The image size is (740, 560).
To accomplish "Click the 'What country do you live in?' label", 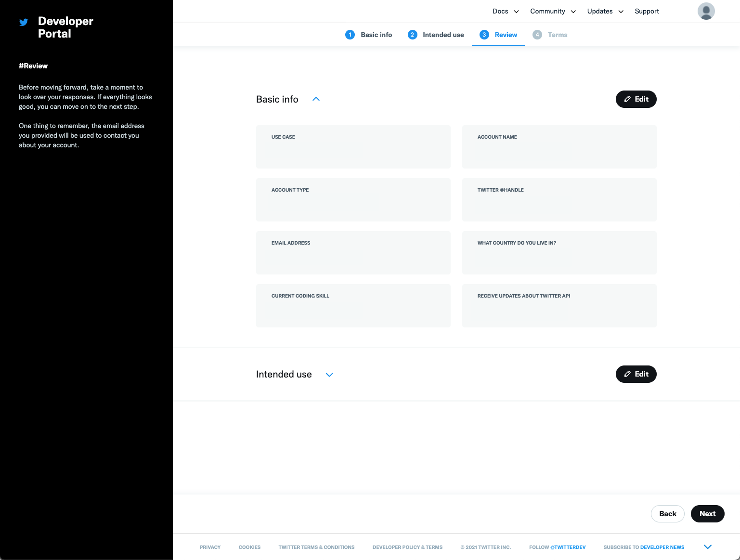I will click(517, 243).
